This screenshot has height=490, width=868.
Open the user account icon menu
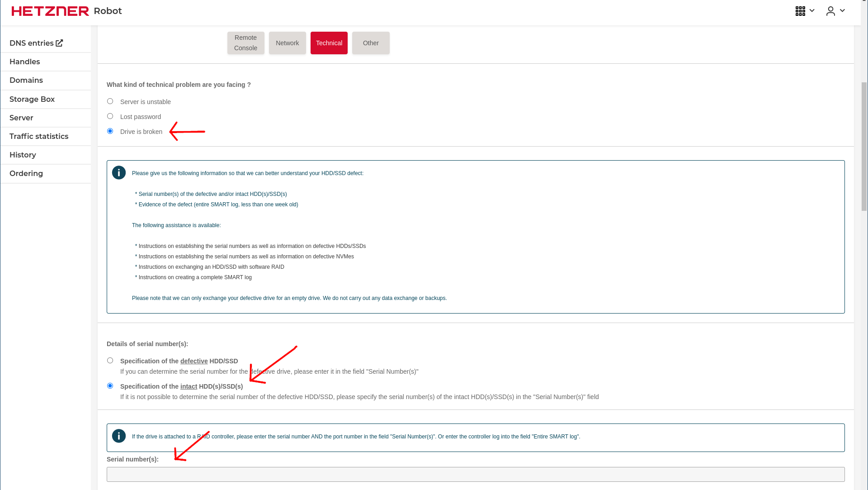pyautogui.click(x=830, y=11)
